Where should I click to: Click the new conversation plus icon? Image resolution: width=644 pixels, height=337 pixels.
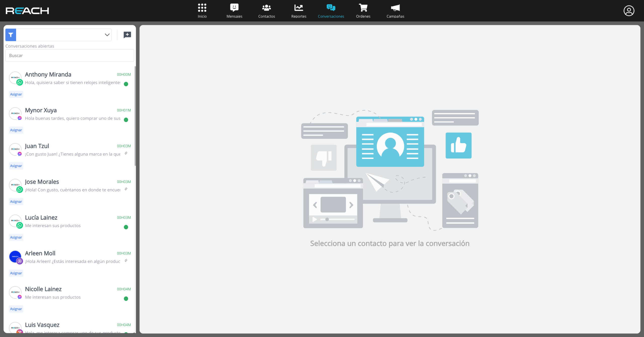coord(127,35)
